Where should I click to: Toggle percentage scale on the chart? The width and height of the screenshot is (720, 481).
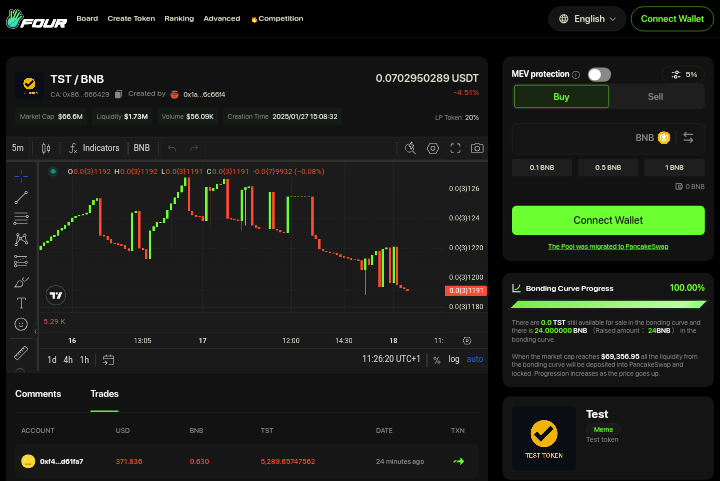(x=437, y=360)
